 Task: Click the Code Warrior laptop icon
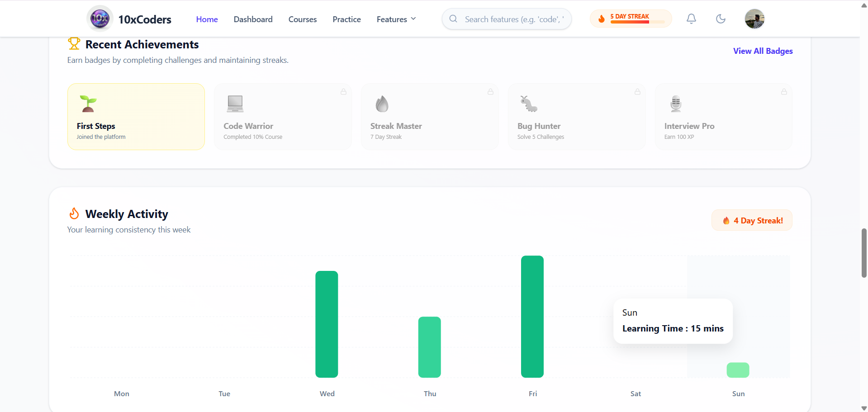235,104
